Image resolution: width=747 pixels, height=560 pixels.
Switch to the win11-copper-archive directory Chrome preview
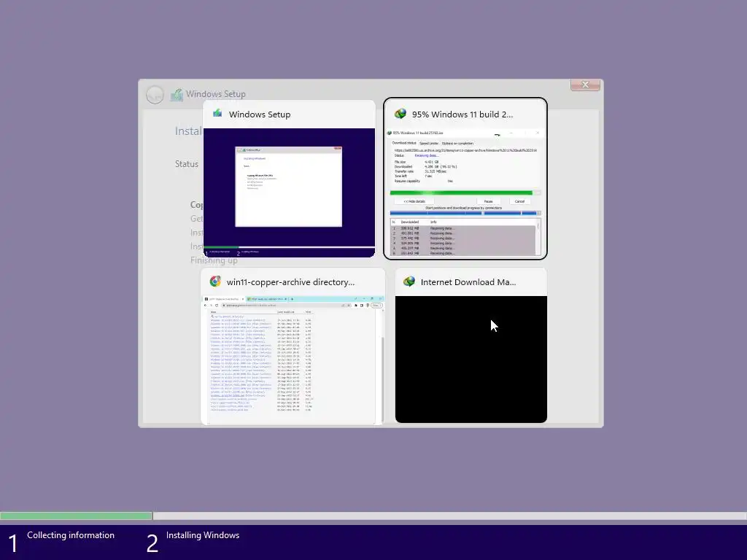[x=292, y=359]
